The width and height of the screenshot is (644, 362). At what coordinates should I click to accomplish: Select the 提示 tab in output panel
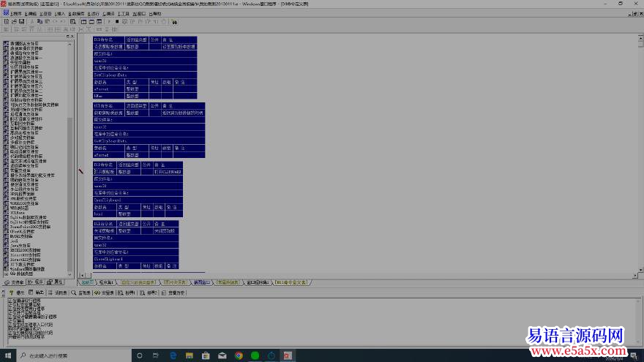[18, 293]
